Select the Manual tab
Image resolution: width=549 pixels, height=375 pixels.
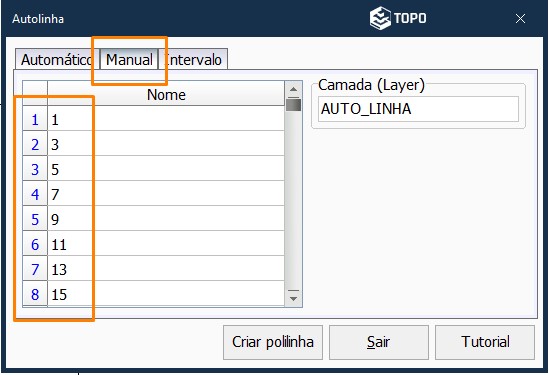pos(129,59)
